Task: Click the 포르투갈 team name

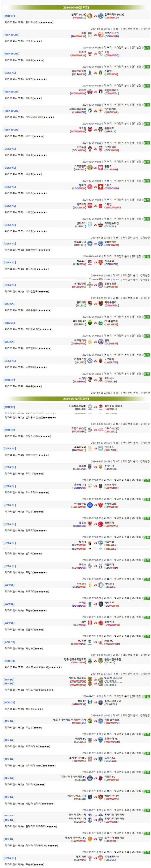Action: [81, 147]
